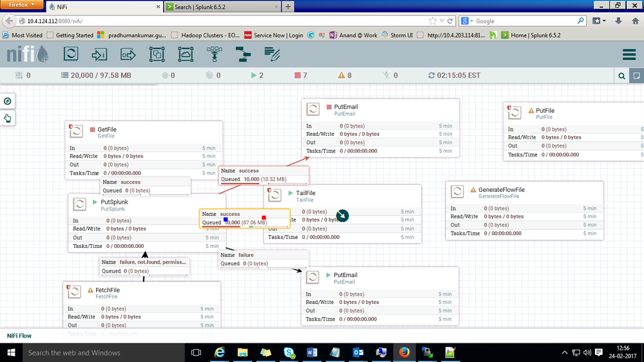Open the Windows Start button
Screen dimensions: 644x362
click(x=11, y=352)
